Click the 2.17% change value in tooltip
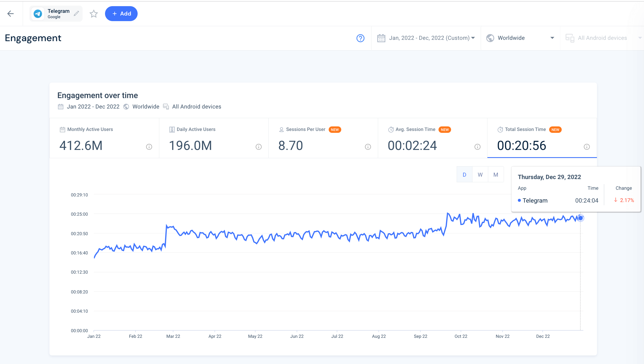This screenshot has width=644, height=364. pyautogui.click(x=627, y=200)
